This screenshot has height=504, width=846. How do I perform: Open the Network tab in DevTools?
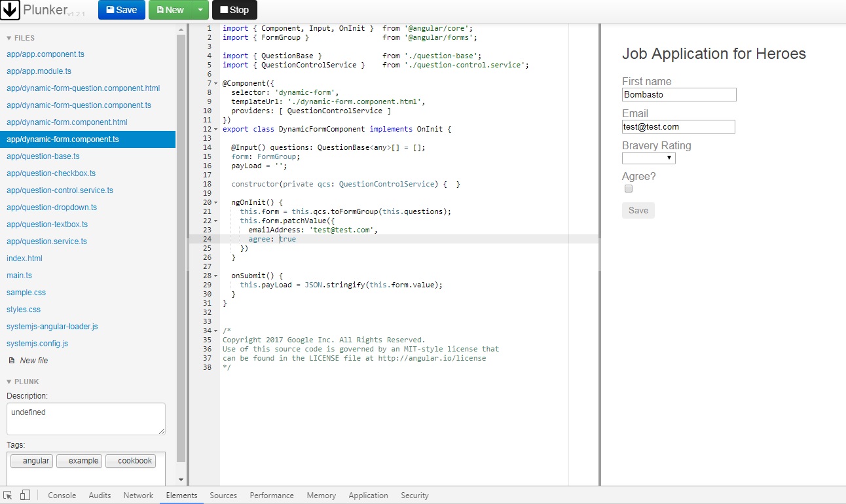(x=138, y=495)
